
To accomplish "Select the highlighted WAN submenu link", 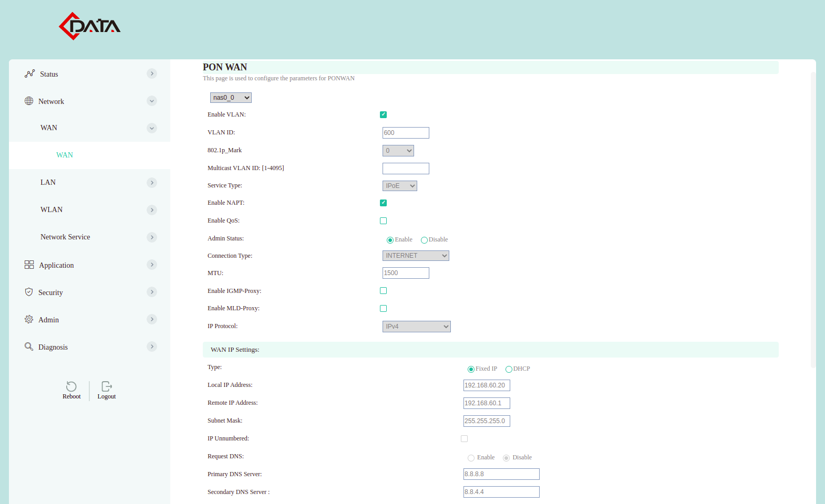I will coord(65,155).
